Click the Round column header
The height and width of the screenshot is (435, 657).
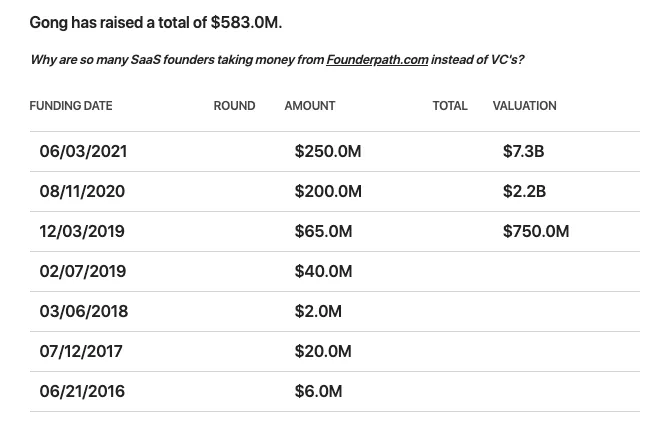[x=234, y=106]
